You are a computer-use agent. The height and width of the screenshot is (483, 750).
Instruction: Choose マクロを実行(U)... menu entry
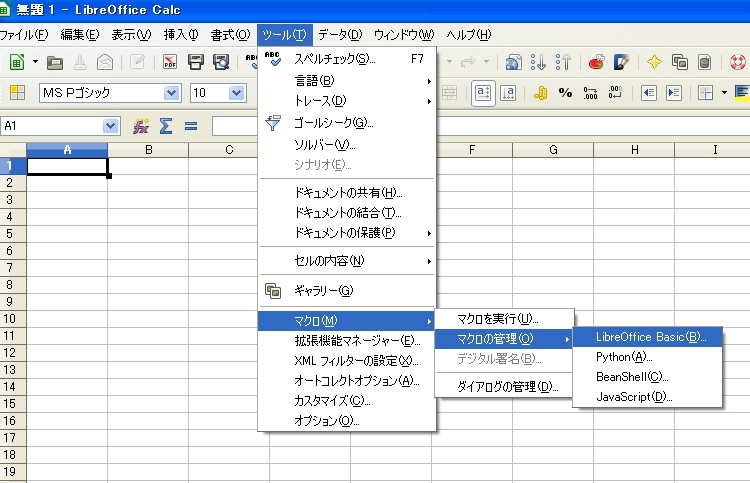(498, 318)
